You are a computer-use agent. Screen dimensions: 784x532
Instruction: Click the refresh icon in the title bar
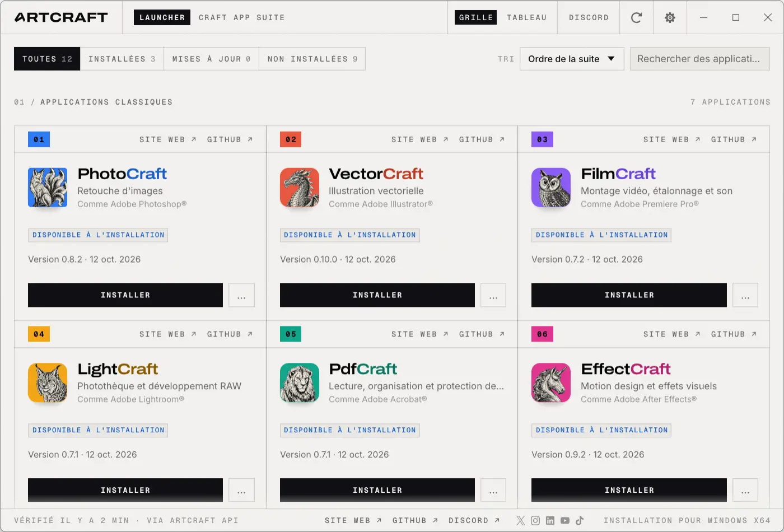point(636,17)
